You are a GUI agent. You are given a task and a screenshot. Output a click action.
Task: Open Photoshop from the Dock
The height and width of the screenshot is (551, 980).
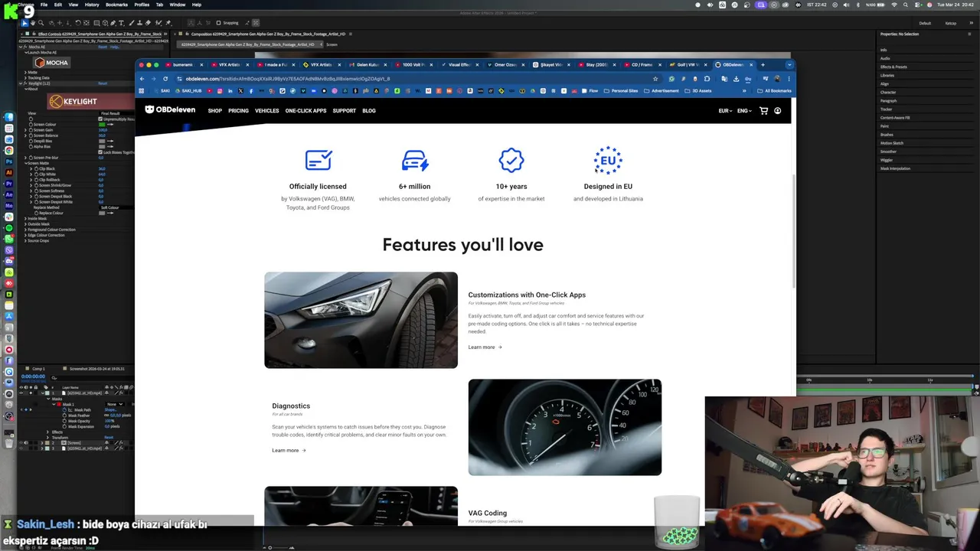click(9, 161)
